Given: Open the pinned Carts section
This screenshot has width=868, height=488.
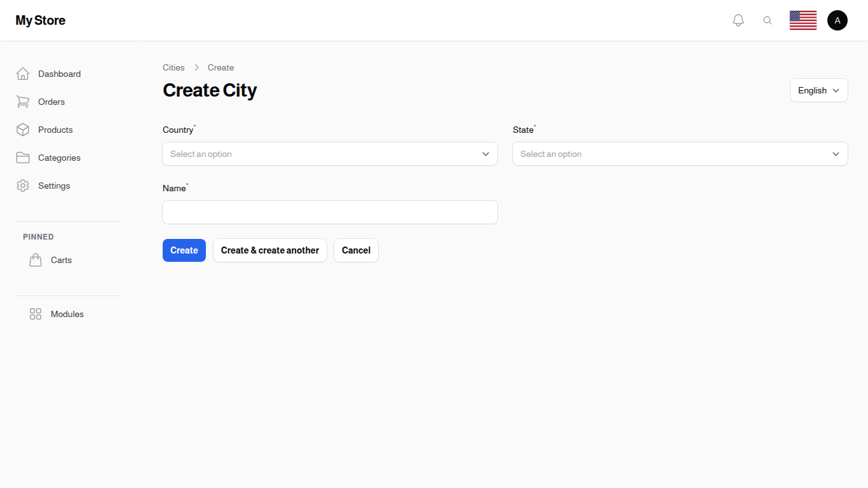Looking at the screenshot, I should 61,260.
